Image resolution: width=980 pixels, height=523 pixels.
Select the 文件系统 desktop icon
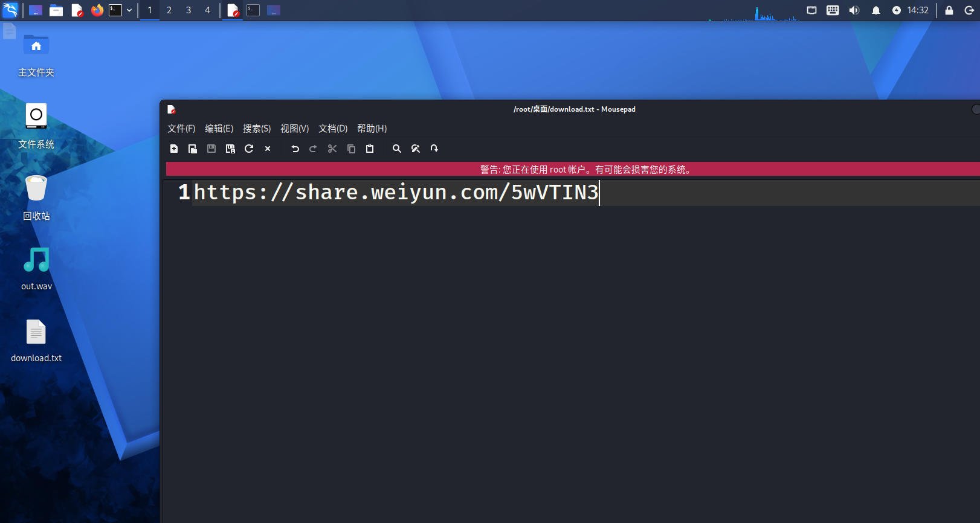coord(36,126)
